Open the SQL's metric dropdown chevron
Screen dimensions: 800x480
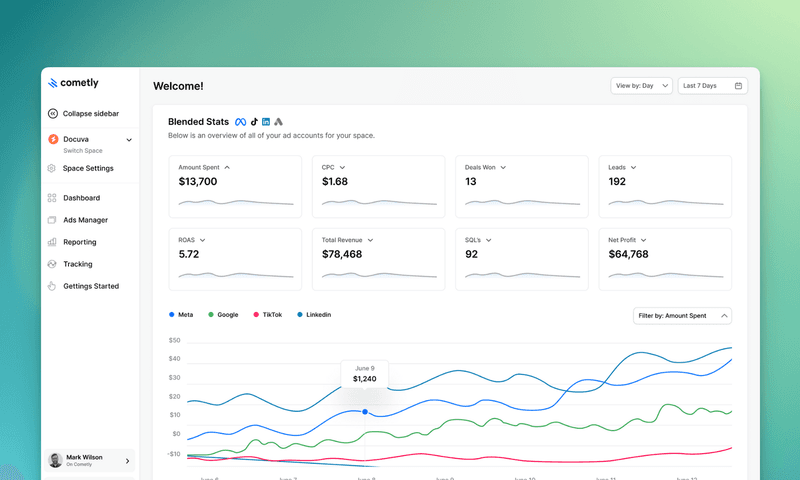click(x=488, y=240)
